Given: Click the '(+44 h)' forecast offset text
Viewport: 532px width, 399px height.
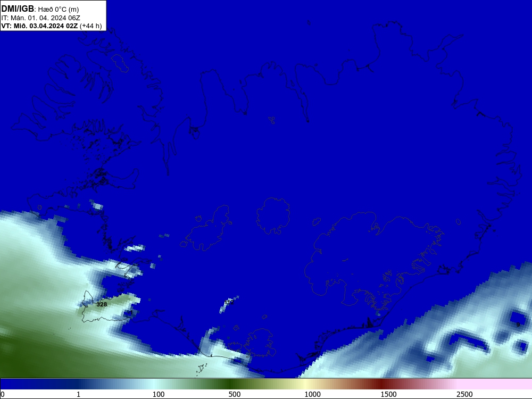Looking at the screenshot, I should [90, 26].
